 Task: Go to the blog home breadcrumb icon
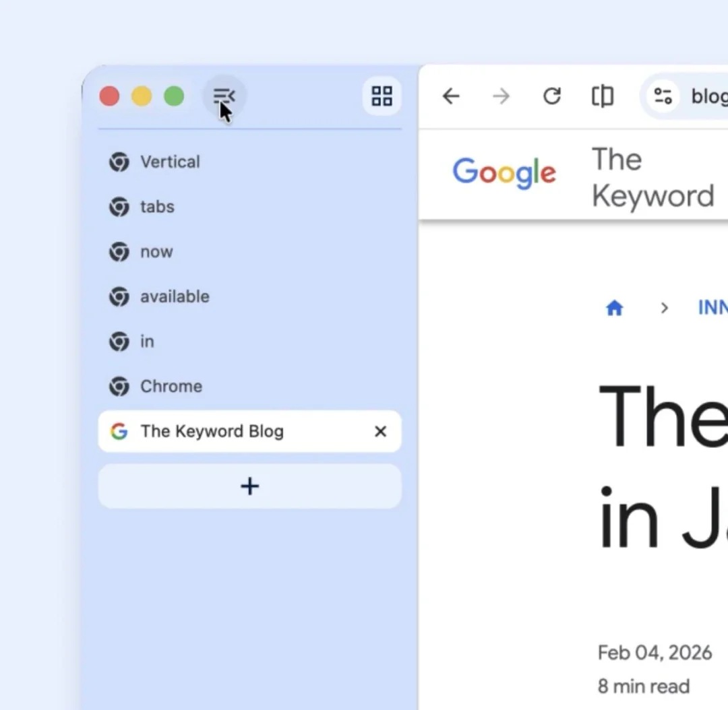point(614,308)
